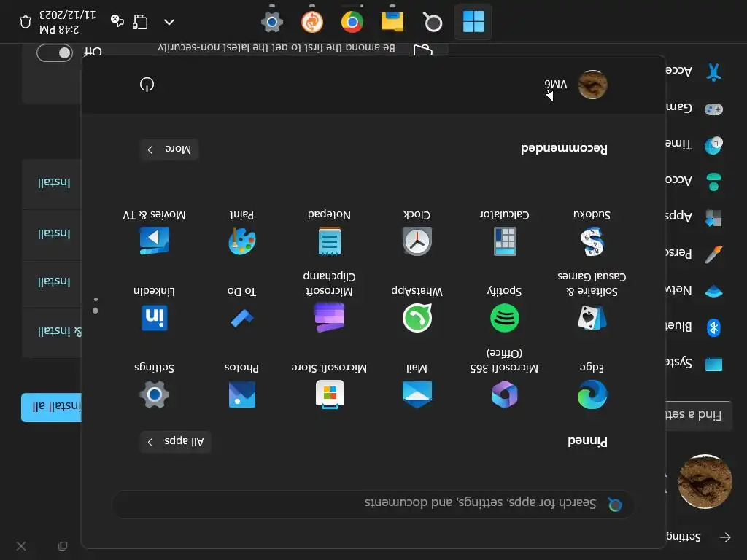This screenshot has height=560, width=747.
Task: Open Solitaire & Casual Games
Action: point(592,318)
